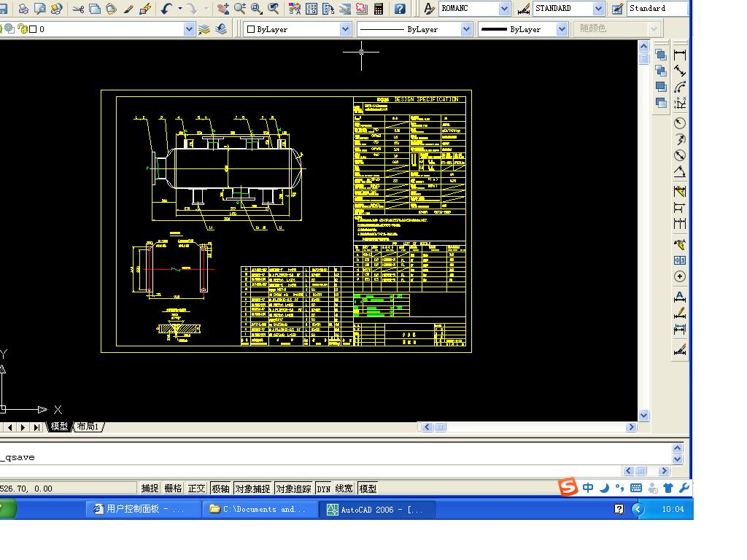
Task: Select the Angular Dimension tool
Action: [x=680, y=172]
